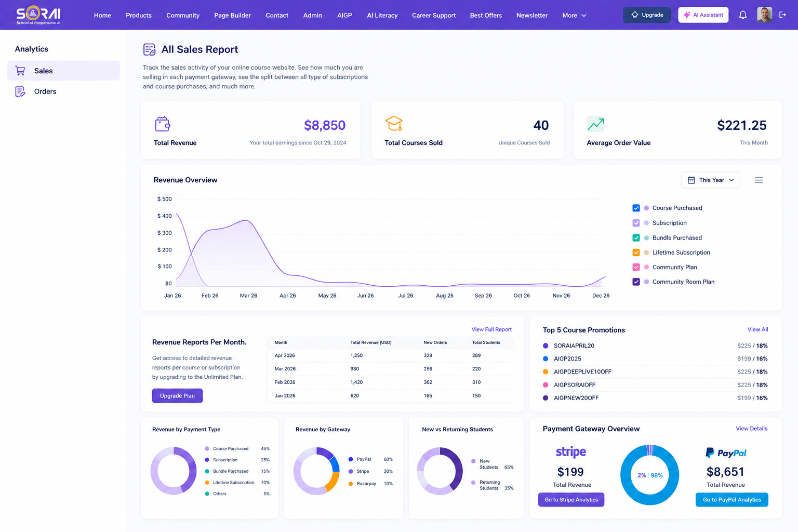Click the SORAIAPRIL20 purple dot
Viewport: 798px width, 532px height.
[x=546, y=345]
